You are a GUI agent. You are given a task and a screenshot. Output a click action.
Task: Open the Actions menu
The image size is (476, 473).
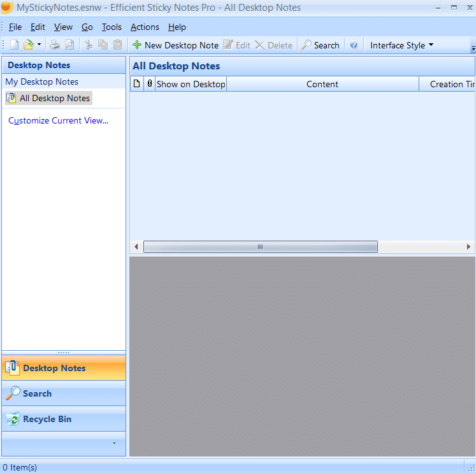(x=145, y=27)
